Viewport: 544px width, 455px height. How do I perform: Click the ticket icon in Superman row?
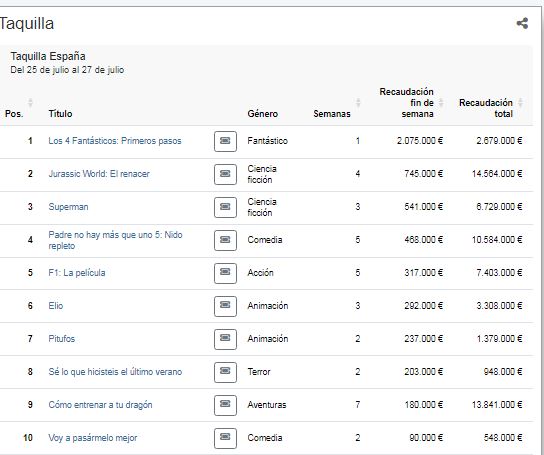[225, 207]
